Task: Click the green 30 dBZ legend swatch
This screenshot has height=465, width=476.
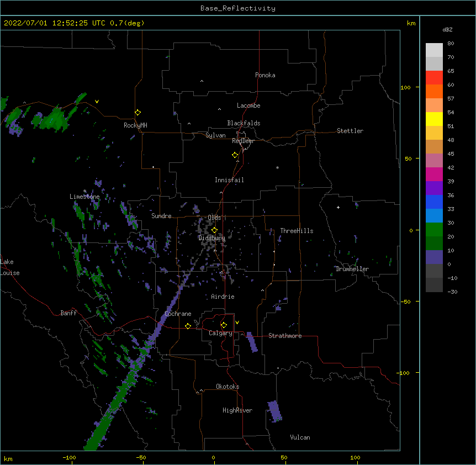Action: pyautogui.click(x=434, y=230)
